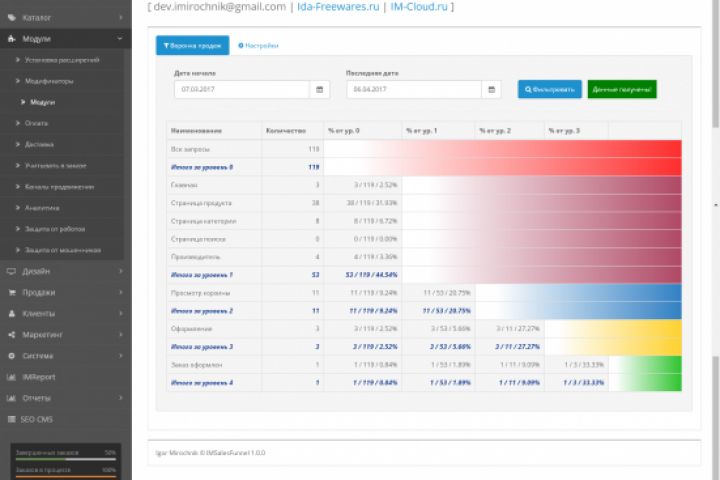Click the SEO CMS list icon
The image size is (720, 480).
pyautogui.click(x=11, y=419)
